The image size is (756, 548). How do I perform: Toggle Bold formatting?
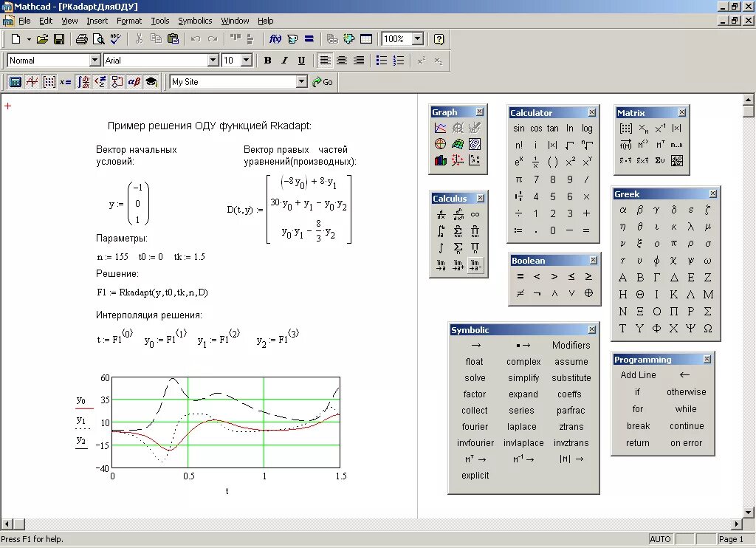[x=267, y=61]
